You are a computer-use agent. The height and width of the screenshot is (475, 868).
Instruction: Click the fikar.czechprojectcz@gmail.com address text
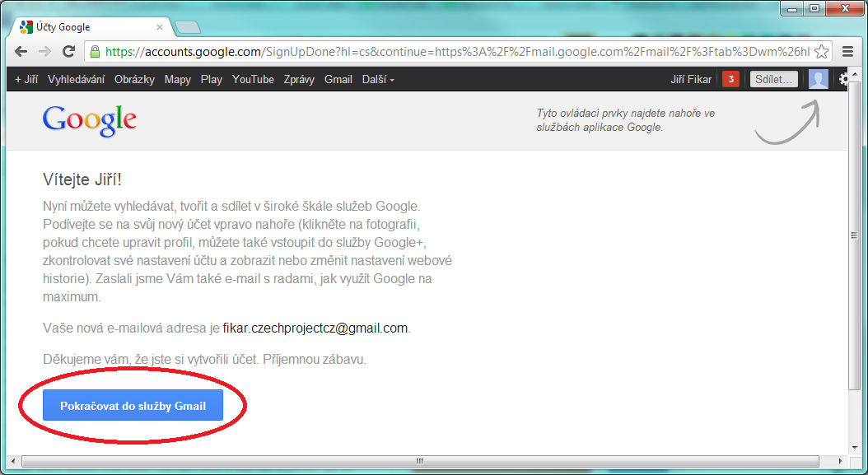pyautogui.click(x=315, y=328)
